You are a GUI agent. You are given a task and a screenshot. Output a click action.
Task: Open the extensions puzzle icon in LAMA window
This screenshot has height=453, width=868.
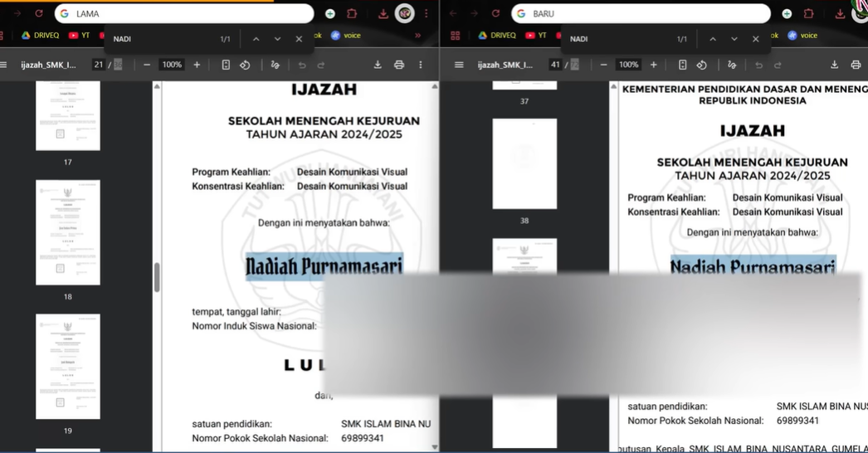coord(352,14)
